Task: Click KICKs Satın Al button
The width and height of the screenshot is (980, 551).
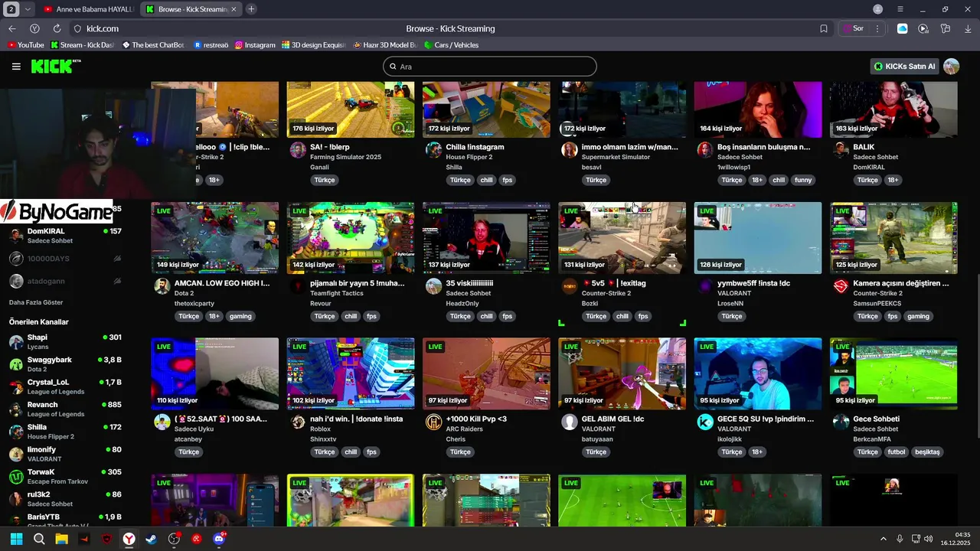Action: (x=904, y=67)
